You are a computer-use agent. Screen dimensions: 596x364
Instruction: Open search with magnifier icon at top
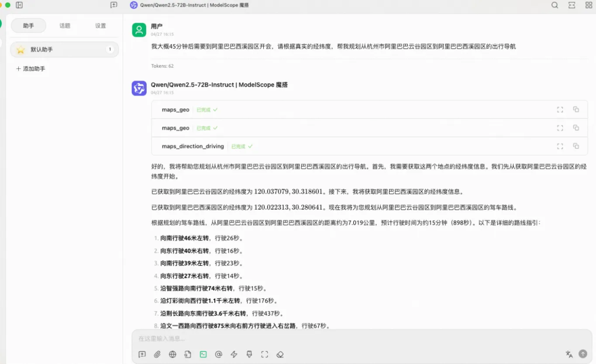pyautogui.click(x=555, y=5)
